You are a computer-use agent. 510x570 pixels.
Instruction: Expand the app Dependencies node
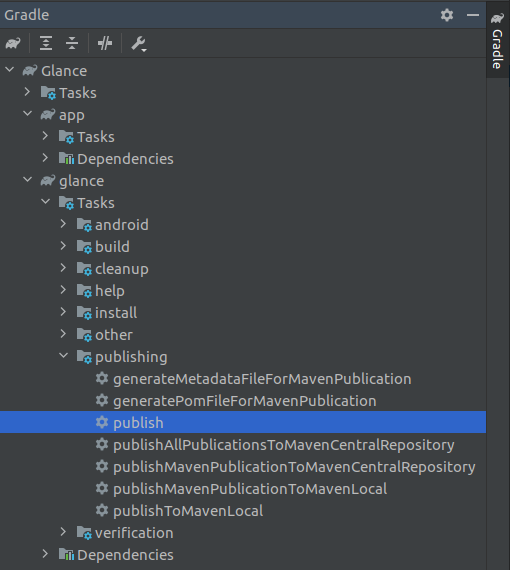coord(45,158)
